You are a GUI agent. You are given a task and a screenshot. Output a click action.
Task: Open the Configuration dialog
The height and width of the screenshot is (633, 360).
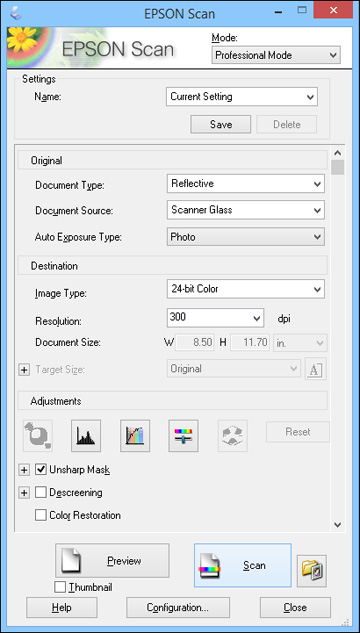pos(178,608)
